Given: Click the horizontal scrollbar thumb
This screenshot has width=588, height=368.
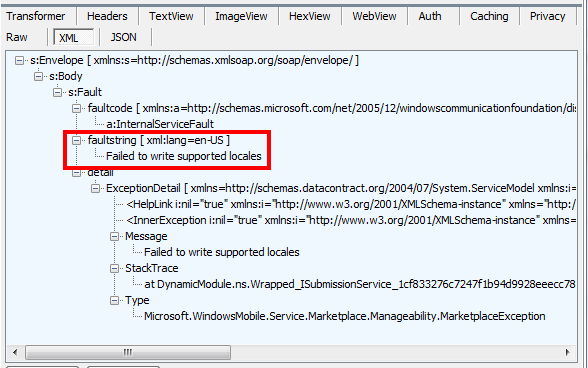Looking at the screenshot, I should coord(128,352).
